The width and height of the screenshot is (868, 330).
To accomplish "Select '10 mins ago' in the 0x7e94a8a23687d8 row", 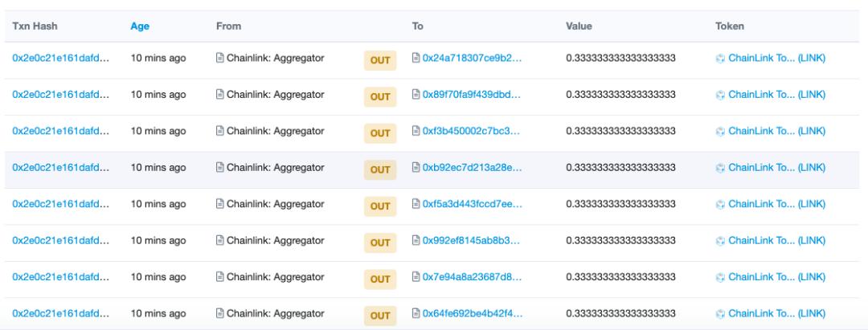I will 158,276.
